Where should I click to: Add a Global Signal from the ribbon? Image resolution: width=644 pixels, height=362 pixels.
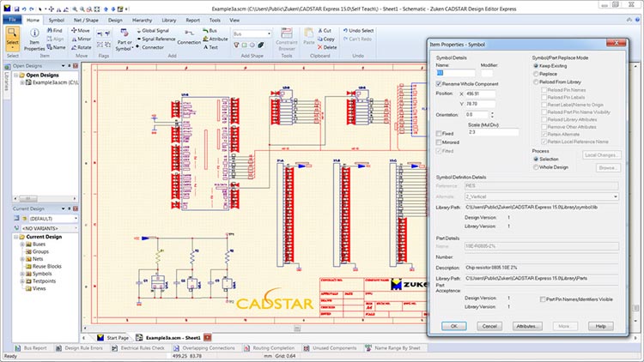click(152, 30)
